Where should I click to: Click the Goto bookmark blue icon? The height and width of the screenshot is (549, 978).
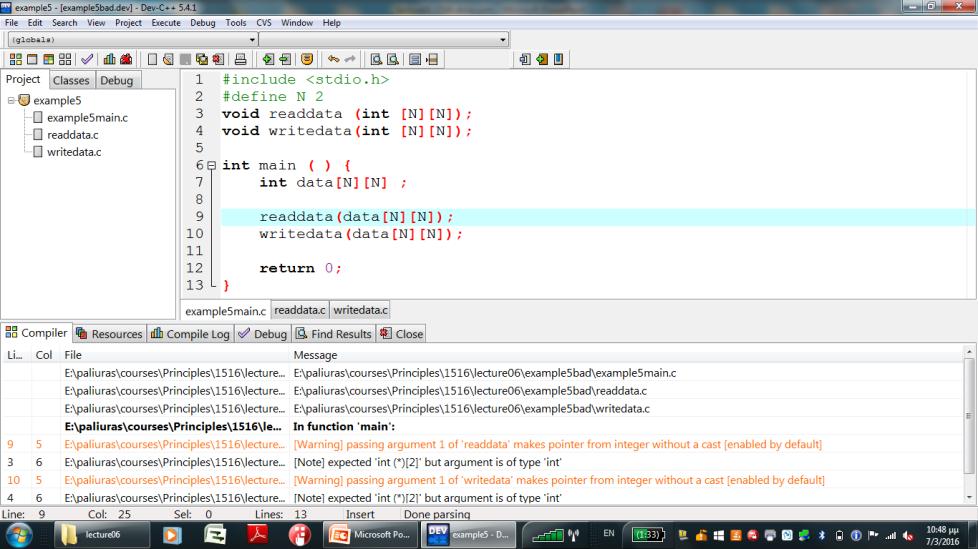click(x=558, y=59)
